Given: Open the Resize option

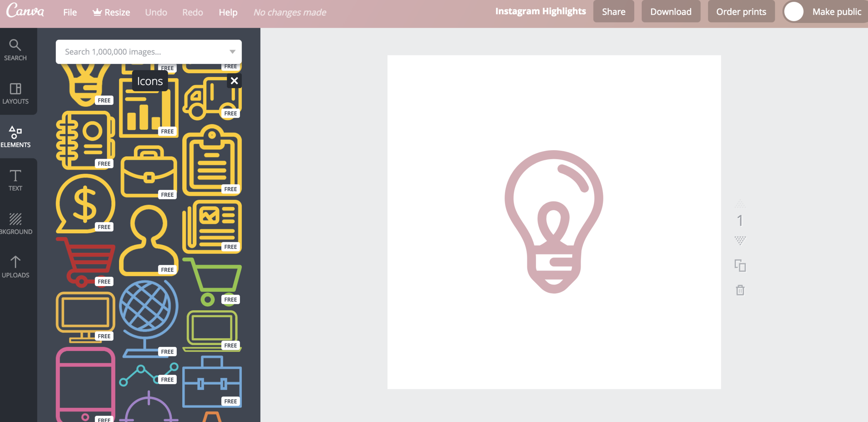Looking at the screenshot, I should point(111,12).
